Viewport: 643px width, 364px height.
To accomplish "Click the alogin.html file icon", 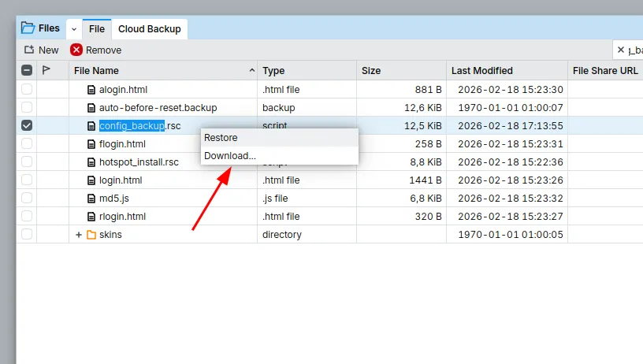I will point(91,90).
